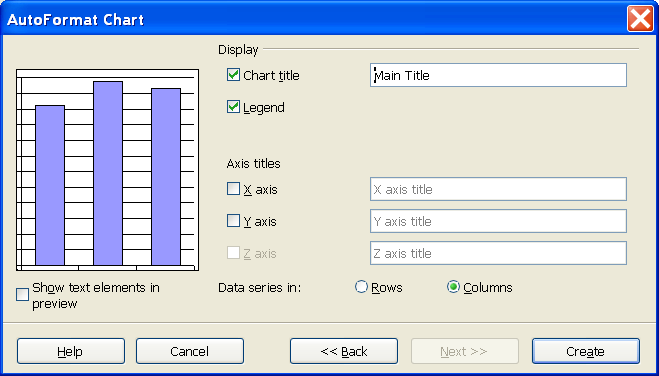
Task: Go back with the << Back button
Action: (344, 351)
